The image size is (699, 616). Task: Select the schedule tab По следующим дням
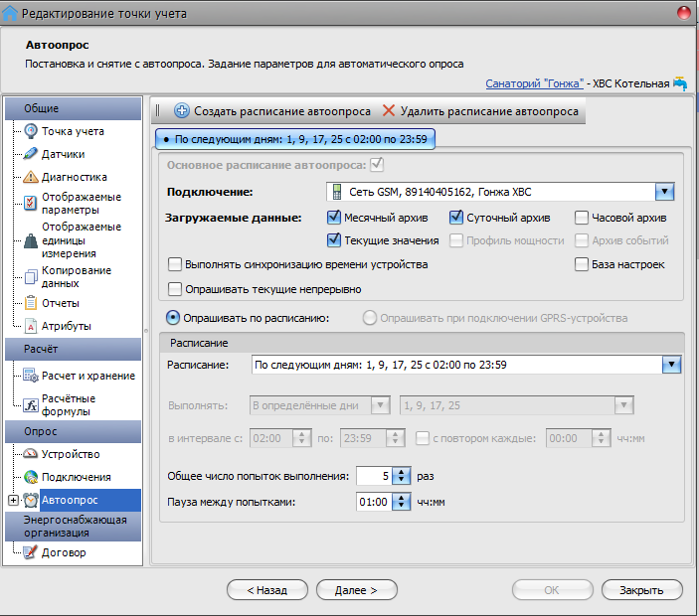click(x=295, y=139)
